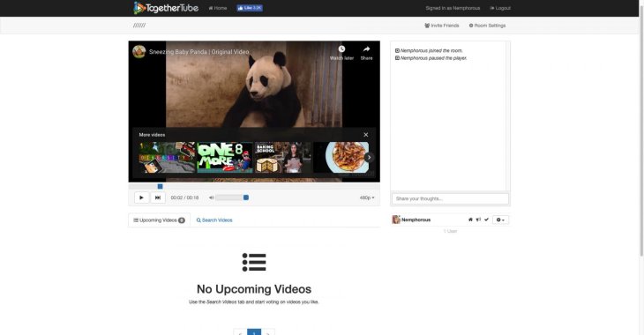Screen dimensions: 644x335
Task: Click the Share arrow icon on the video
Action: coord(366,49)
